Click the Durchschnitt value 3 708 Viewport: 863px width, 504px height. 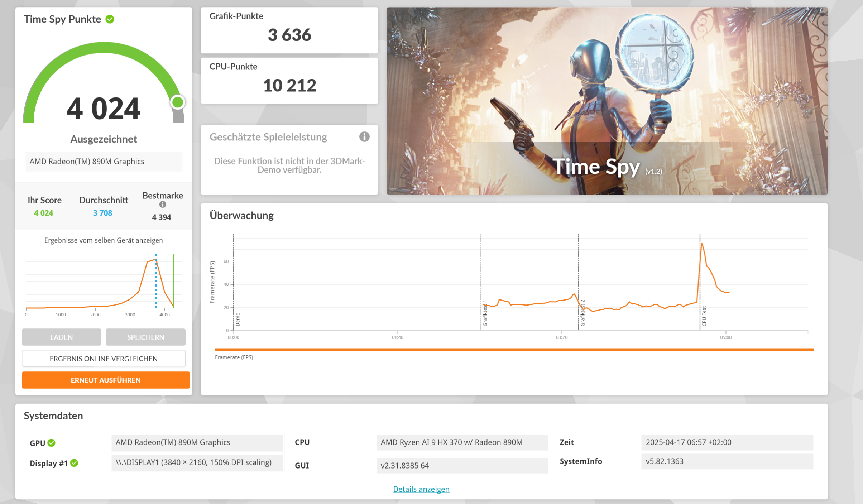tap(102, 213)
